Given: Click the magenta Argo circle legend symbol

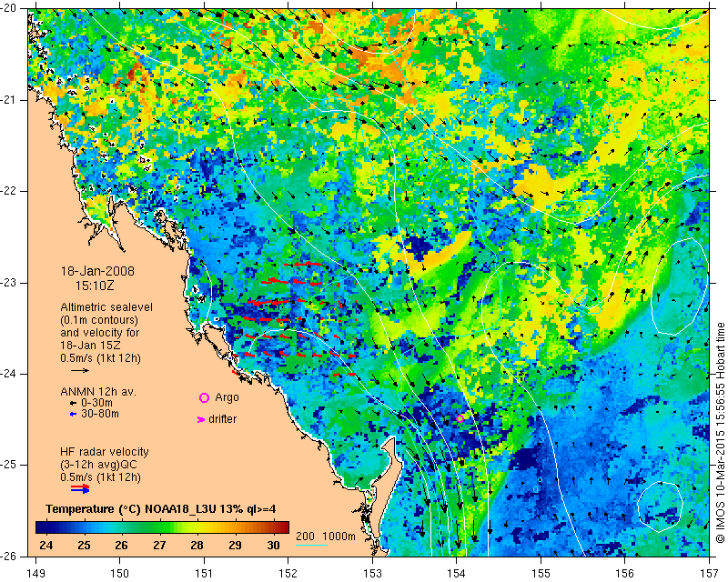Looking at the screenshot, I should coord(204,397).
